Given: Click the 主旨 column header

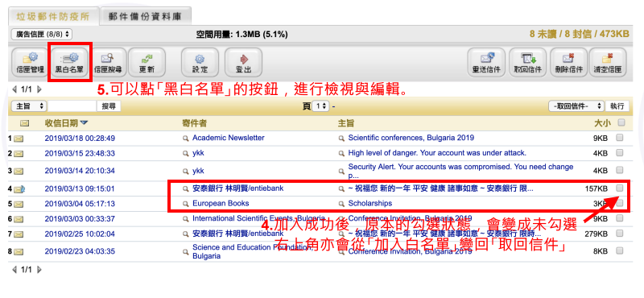Looking at the screenshot, I should pyautogui.click(x=346, y=123).
